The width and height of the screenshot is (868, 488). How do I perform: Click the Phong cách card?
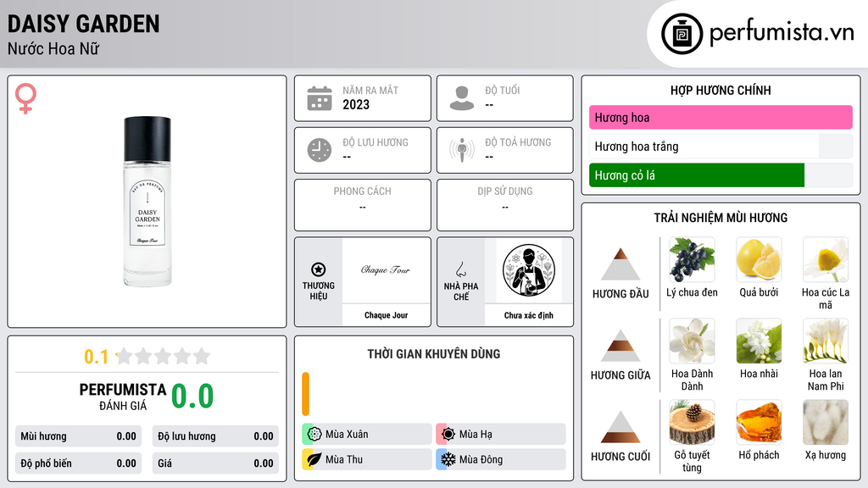coord(363,205)
